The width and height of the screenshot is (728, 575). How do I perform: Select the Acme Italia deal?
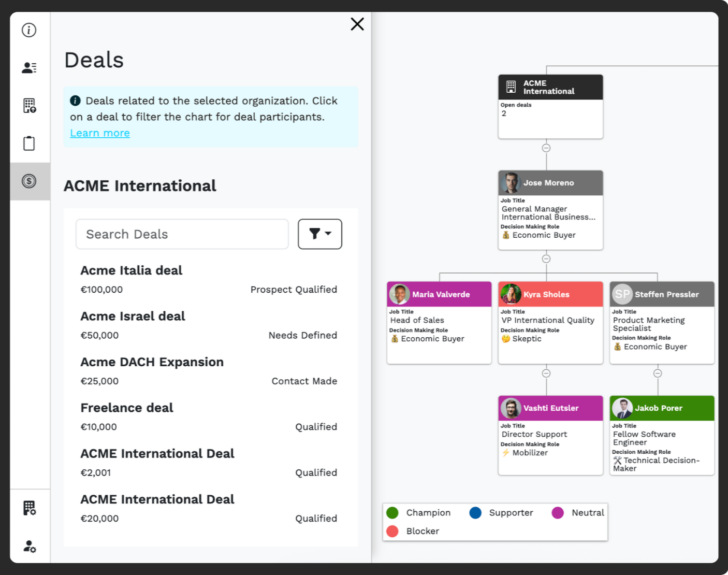[209, 280]
